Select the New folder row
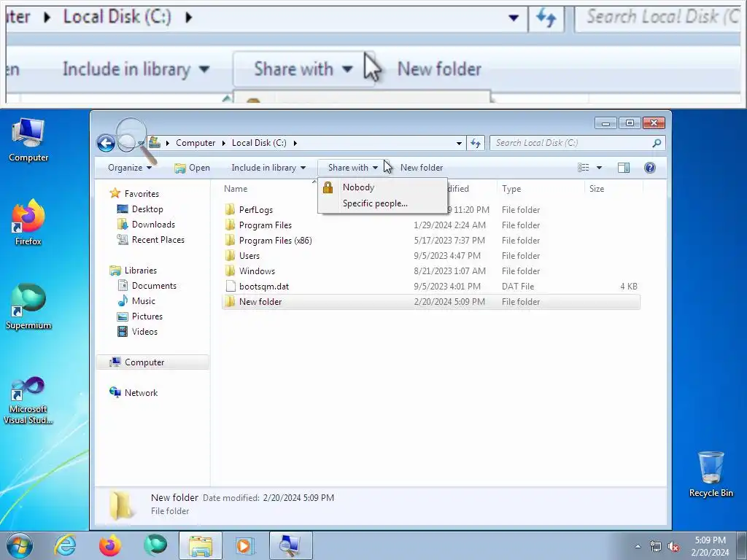The height and width of the screenshot is (560, 747). (430, 301)
